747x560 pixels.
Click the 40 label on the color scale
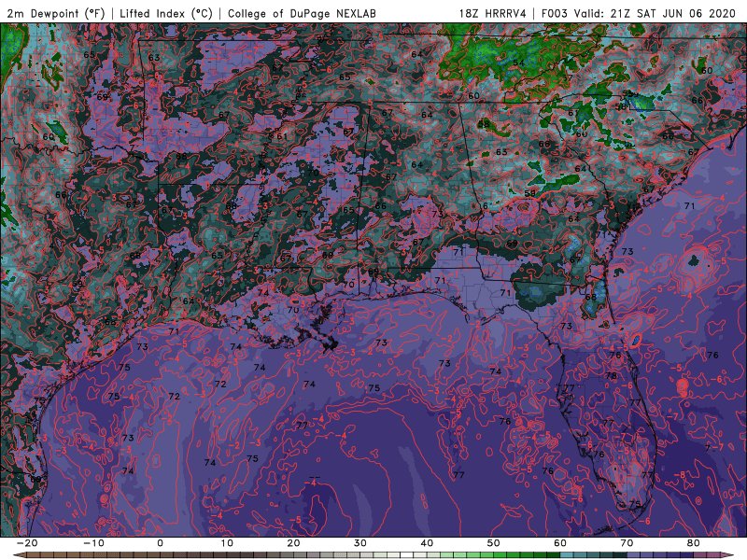[x=427, y=543]
